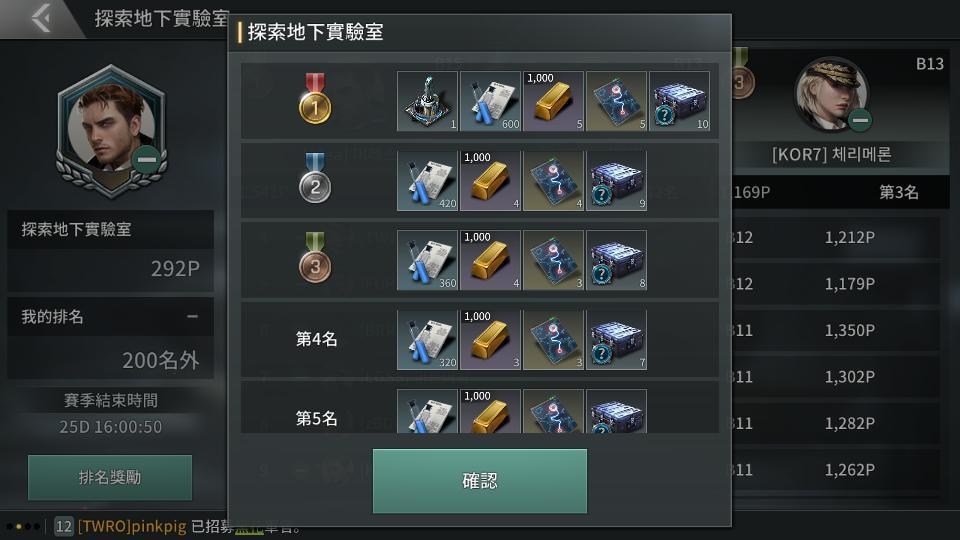The height and width of the screenshot is (540, 960).
Task: Tap the 4th place 320 documents reward
Action: (x=427, y=340)
